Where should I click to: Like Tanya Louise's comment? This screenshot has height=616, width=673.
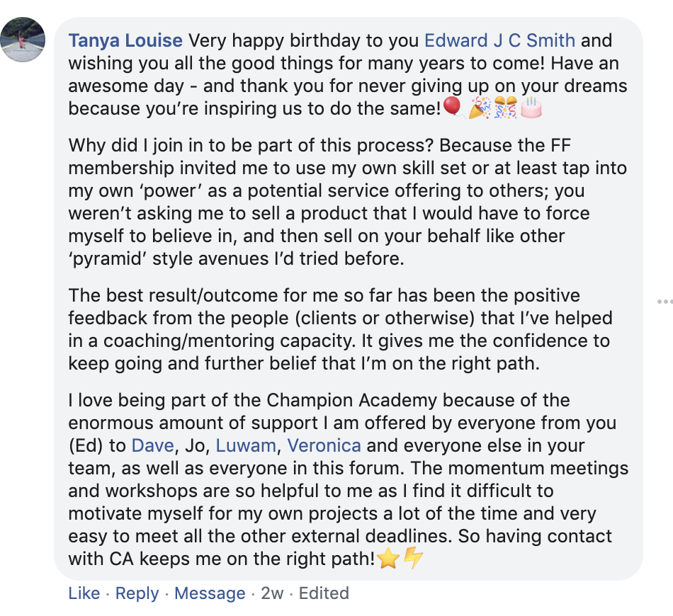coord(84,593)
